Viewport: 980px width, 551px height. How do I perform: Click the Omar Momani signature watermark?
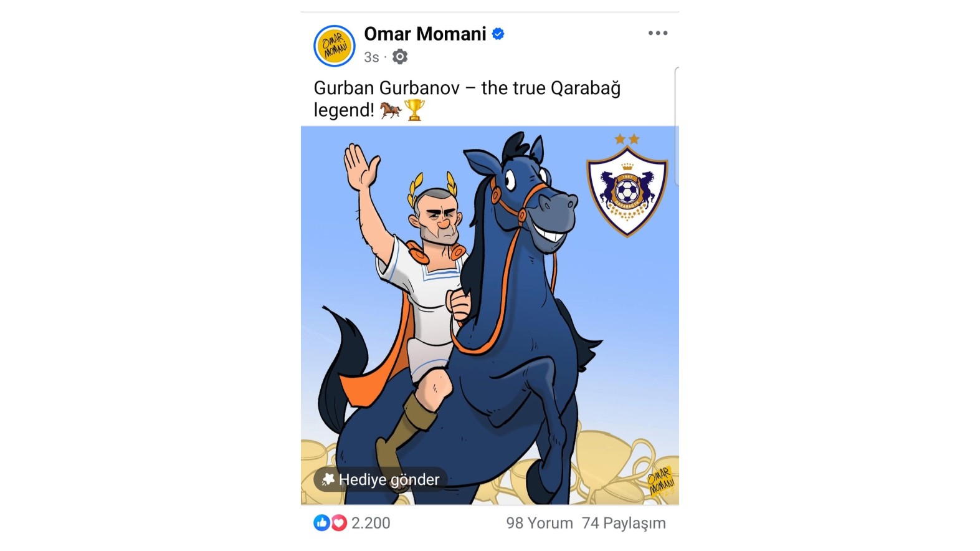[x=660, y=481]
